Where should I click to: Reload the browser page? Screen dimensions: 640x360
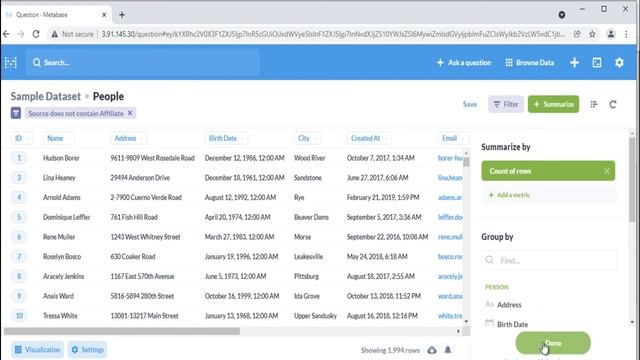(x=36, y=34)
